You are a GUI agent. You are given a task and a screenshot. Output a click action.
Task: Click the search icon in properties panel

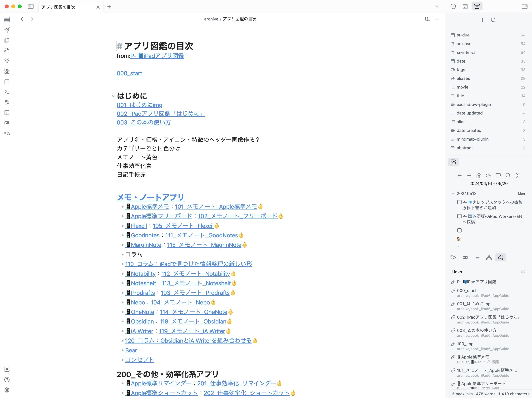pyautogui.click(x=493, y=20)
